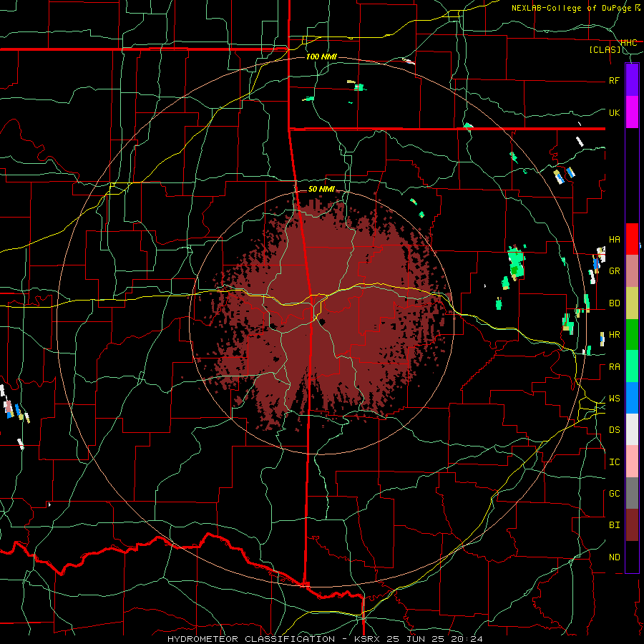Pick the brown BI legend swatch
The width and height of the screenshot is (644, 644).
(x=632, y=525)
